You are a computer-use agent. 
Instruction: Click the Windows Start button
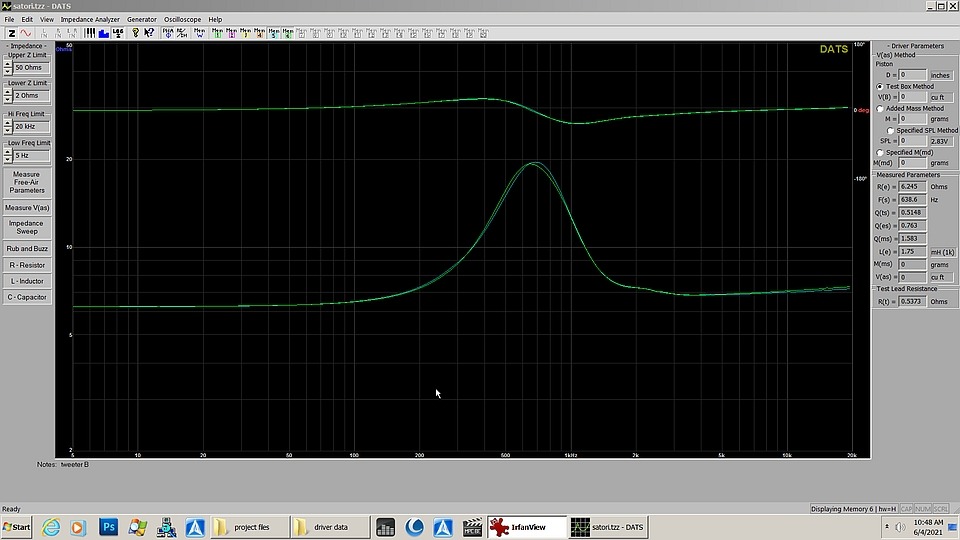click(x=17, y=527)
